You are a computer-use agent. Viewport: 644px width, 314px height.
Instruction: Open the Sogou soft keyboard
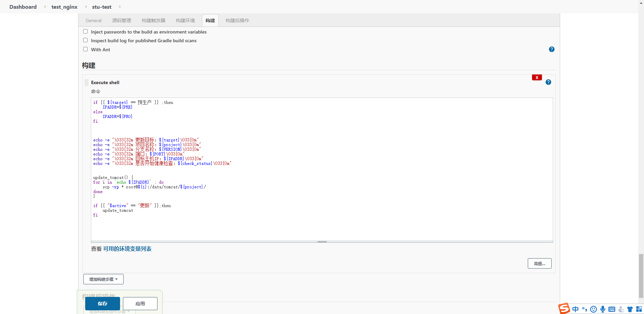pos(612,309)
